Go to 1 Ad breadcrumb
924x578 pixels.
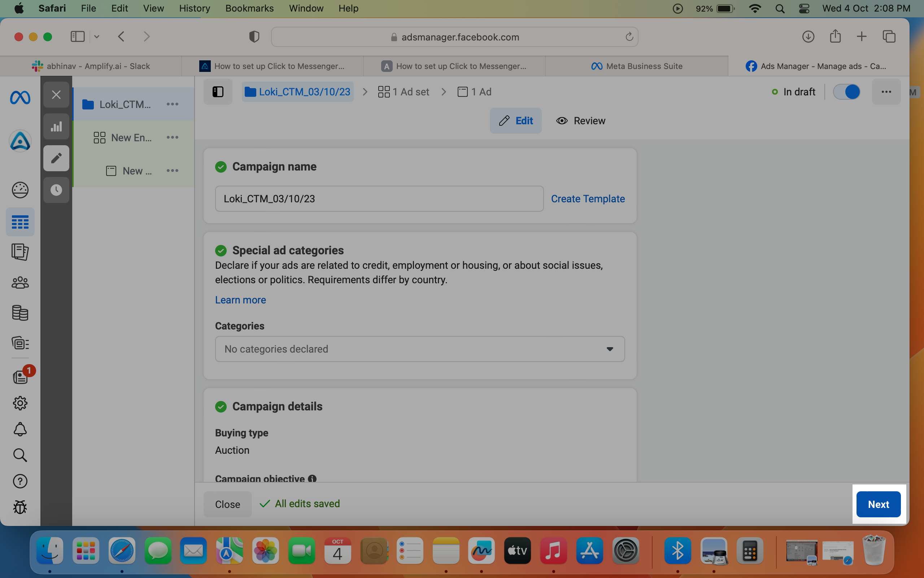(x=474, y=92)
